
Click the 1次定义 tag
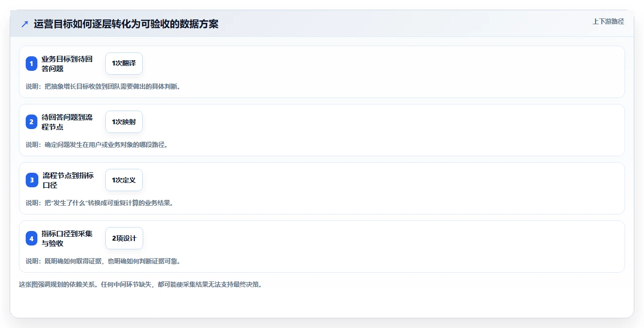coord(124,180)
